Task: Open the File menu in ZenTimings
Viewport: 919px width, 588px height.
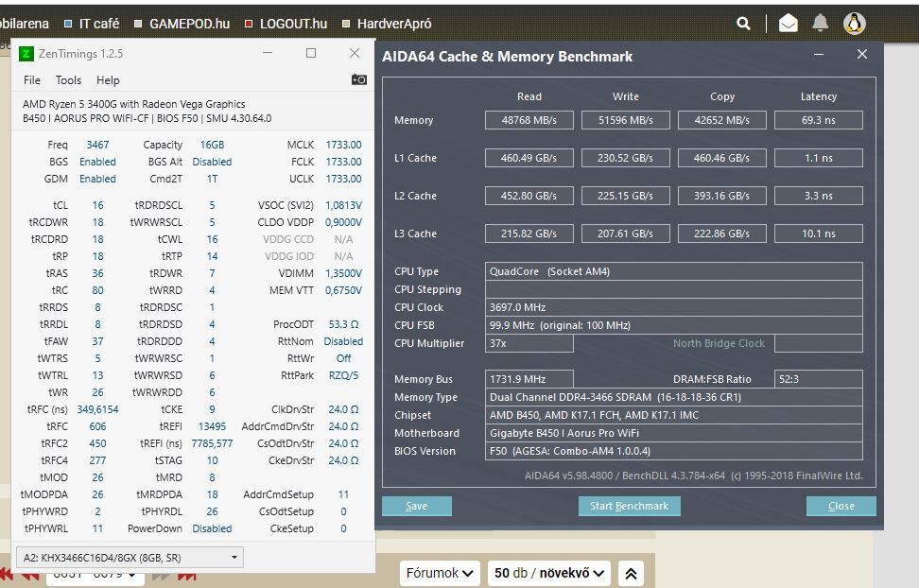Action: click(x=31, y=80)
